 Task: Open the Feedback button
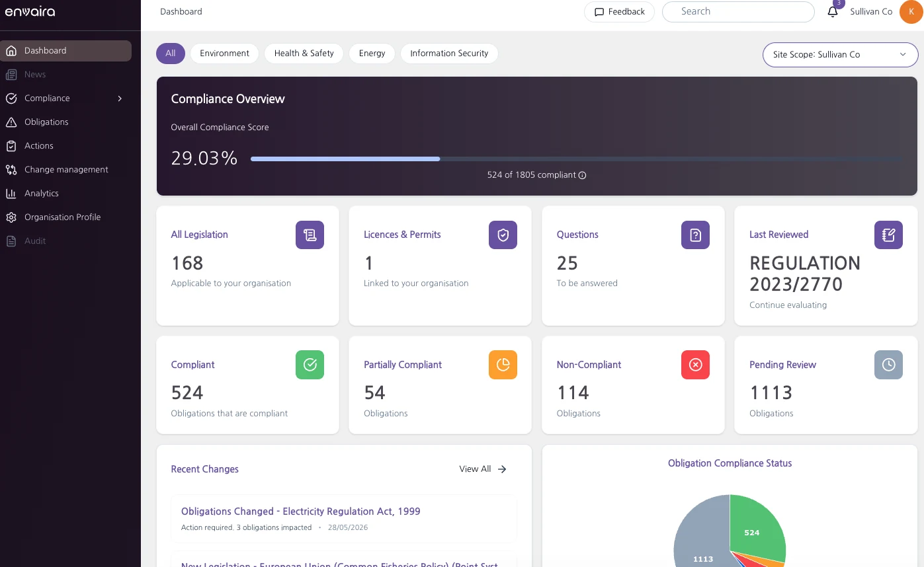tap(619, 12)
